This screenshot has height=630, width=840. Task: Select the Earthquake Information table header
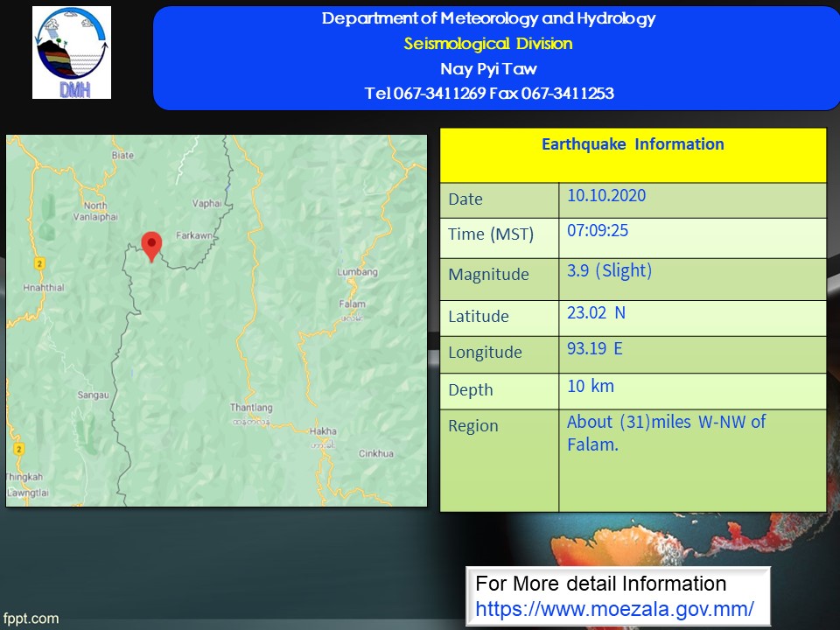click(x=633, y=144)
